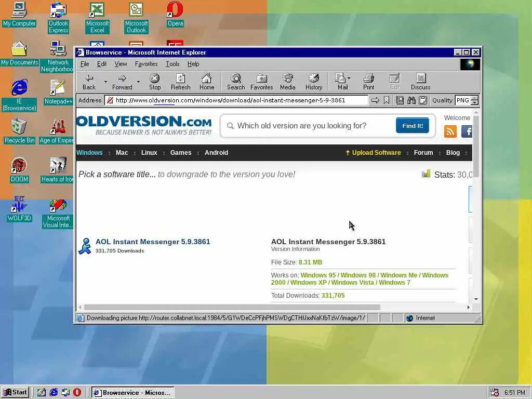Viewport: 532px width, 399px height.
Task: Click the URL address bar field
Action: tap(236, 100)
